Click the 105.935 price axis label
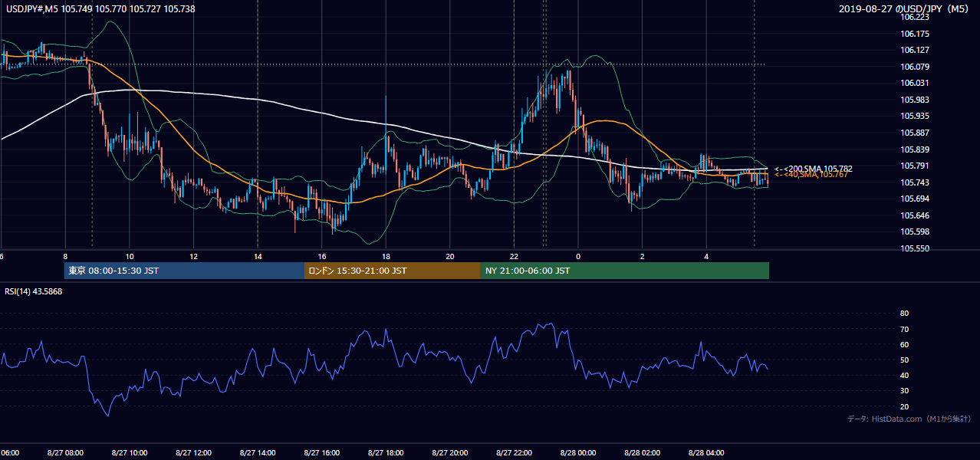 tap(916, 117)
